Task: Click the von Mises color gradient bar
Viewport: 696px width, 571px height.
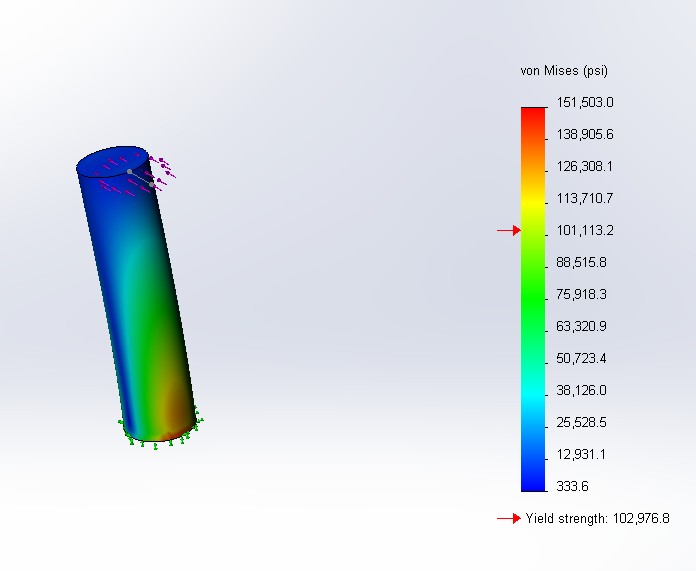Action: coord(533,299)
